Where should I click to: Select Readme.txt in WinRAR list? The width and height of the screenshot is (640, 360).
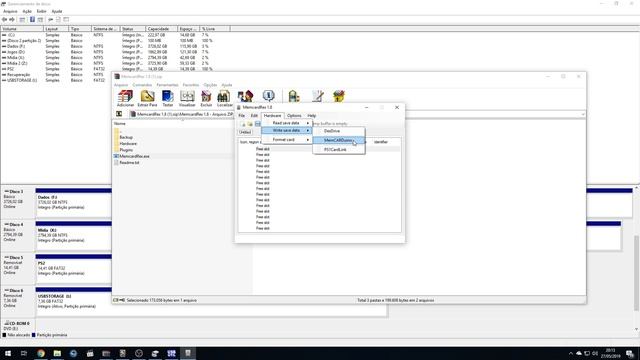coord(129,162)
